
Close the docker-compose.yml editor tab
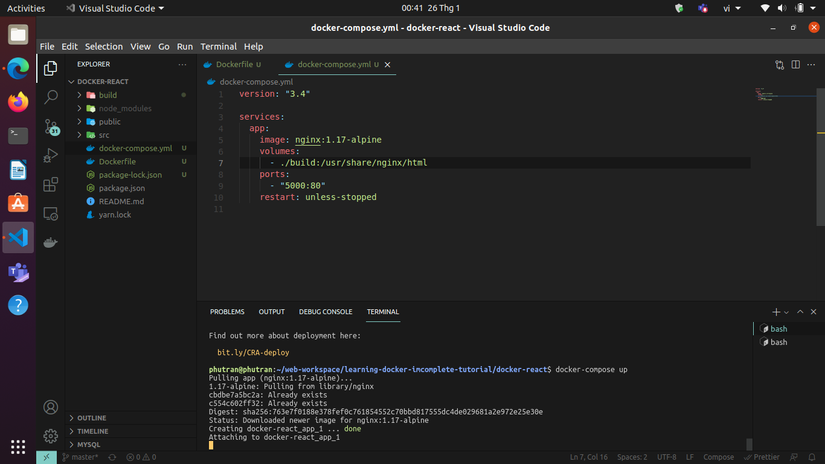click(x=388, y=65)
